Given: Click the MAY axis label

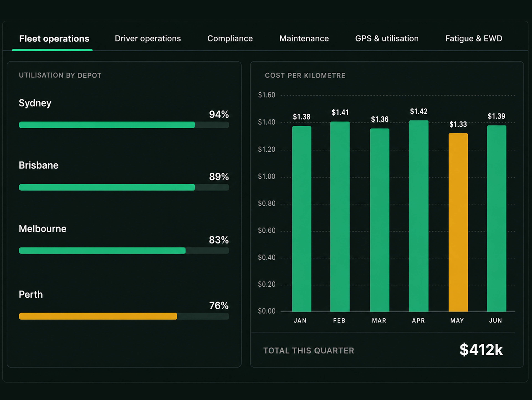Looking at the screenshot, I should [457, 320].
